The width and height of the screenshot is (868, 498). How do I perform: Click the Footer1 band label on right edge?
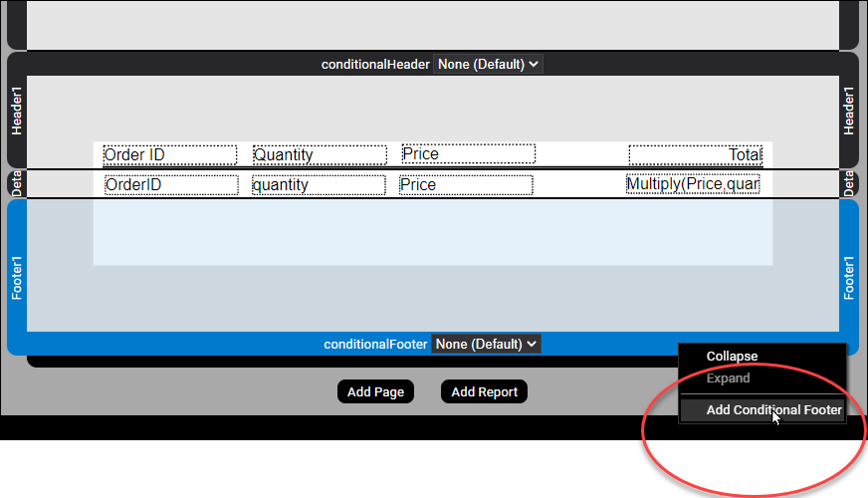coord(849,277)
